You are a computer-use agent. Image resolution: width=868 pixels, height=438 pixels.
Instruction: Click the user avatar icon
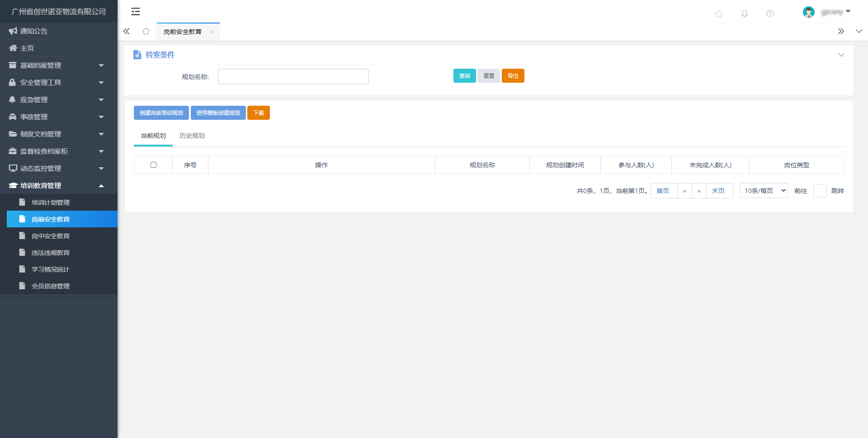(808, 12)
